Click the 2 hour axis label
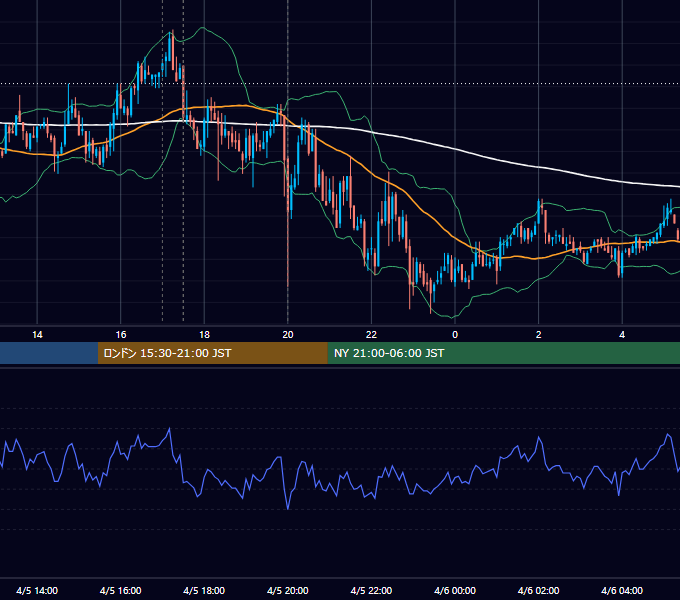 (539, 335)
